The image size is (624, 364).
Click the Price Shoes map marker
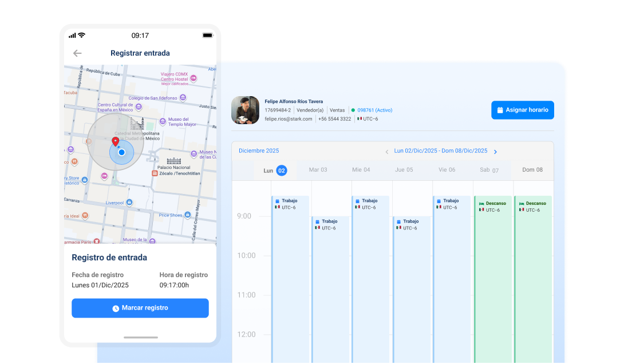click(188, 215)
